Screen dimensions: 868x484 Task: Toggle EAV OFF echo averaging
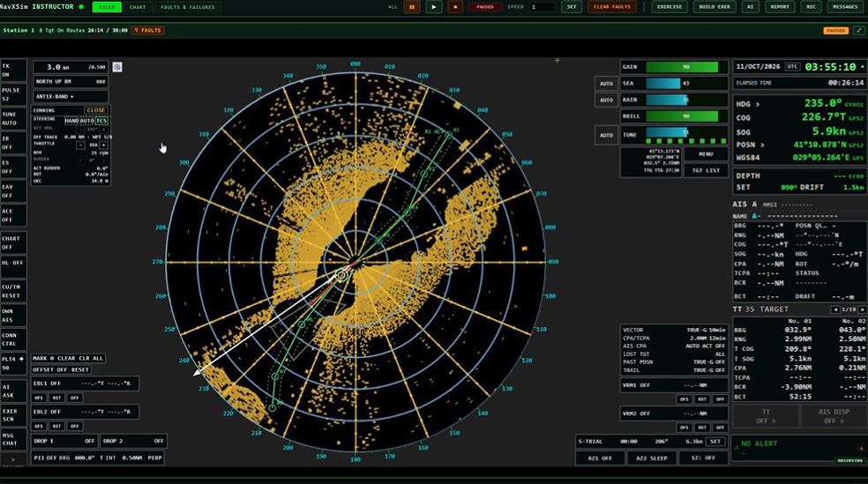point(13,191)
